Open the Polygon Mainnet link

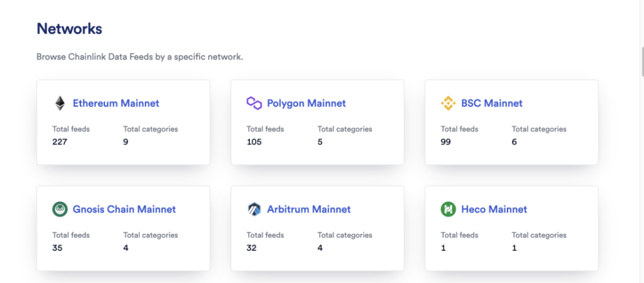[307, 103]
